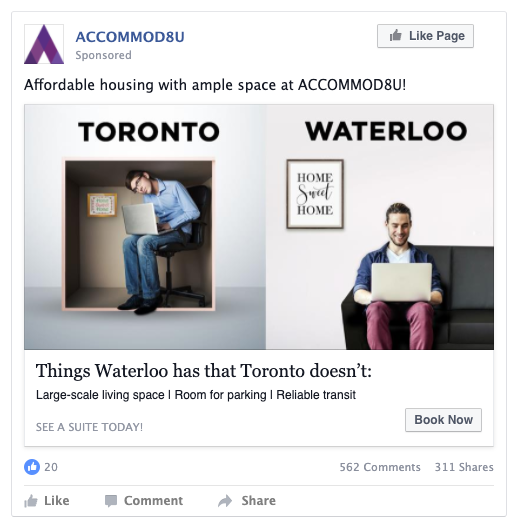
Task: Click the 20 reactions count
Action: [x=51, y=467]
